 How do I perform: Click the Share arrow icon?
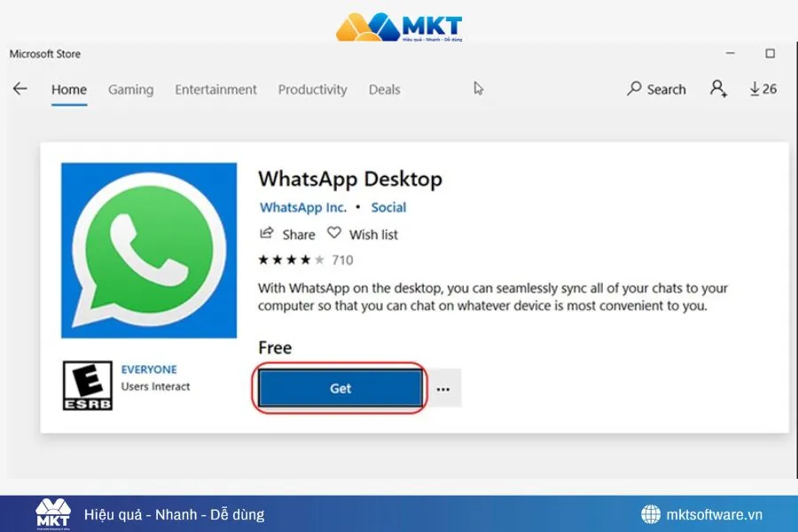(x=267, y=233)
